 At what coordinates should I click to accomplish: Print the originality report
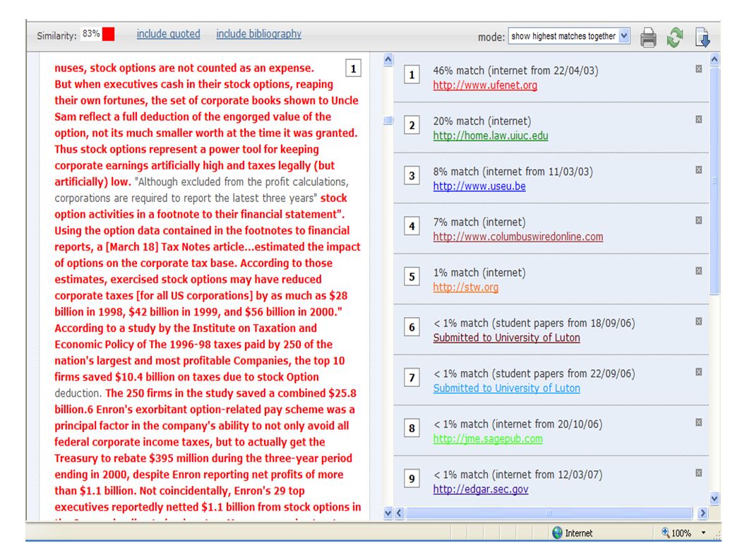648,37
